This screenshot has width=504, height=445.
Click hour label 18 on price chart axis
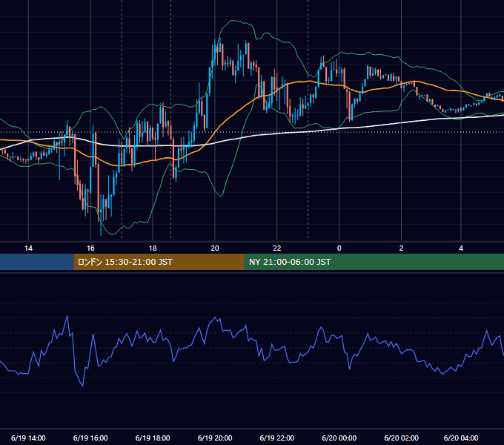(153, 248)
